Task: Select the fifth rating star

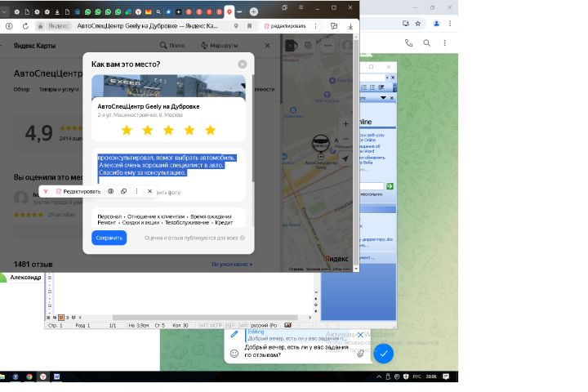Action: coord(211,130)
